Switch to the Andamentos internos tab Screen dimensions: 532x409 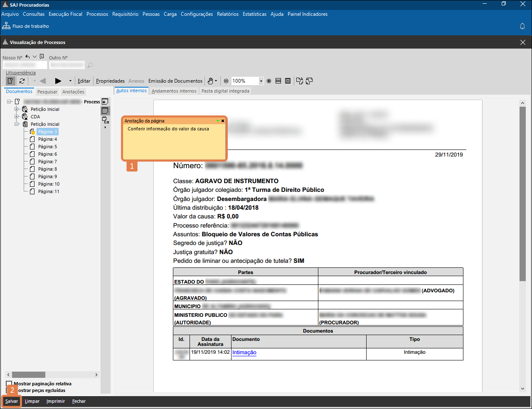pyautogui.click(x=174, y=91)
